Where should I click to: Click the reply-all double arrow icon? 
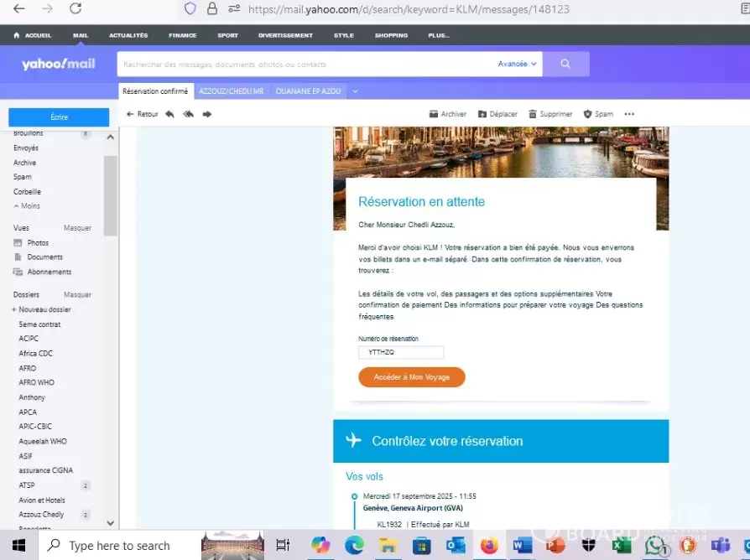pos(188,114)
